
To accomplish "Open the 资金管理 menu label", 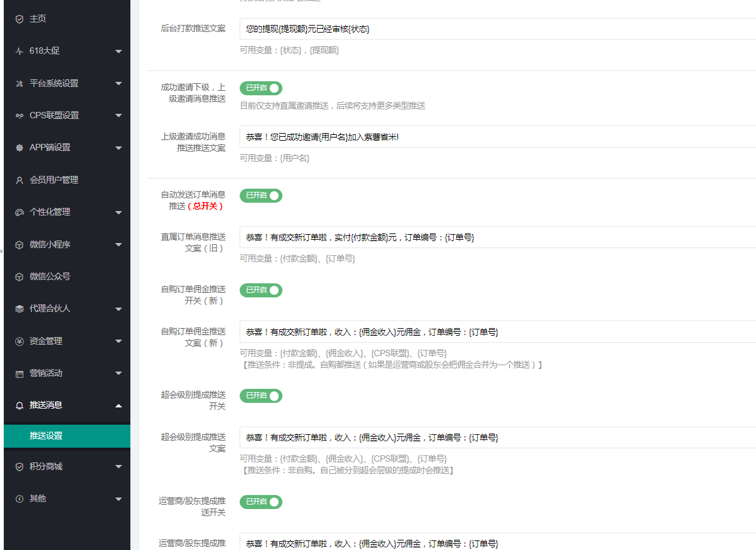I will pos(46,341).
